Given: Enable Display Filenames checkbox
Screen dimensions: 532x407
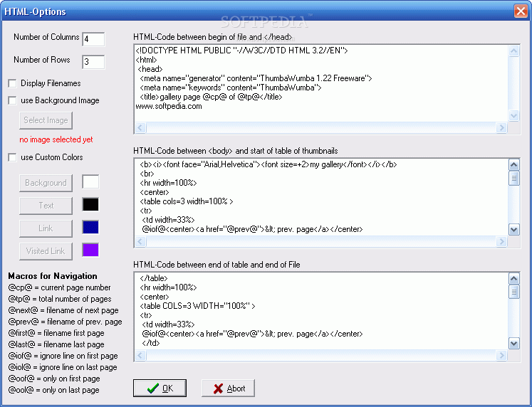Looking at the screenshot, I should [12, 83].
